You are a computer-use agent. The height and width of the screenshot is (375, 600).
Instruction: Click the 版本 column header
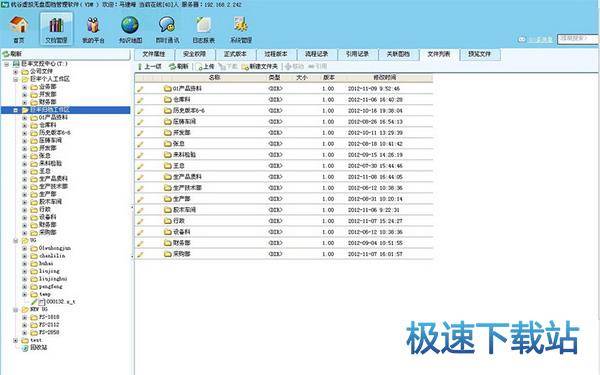329,78
